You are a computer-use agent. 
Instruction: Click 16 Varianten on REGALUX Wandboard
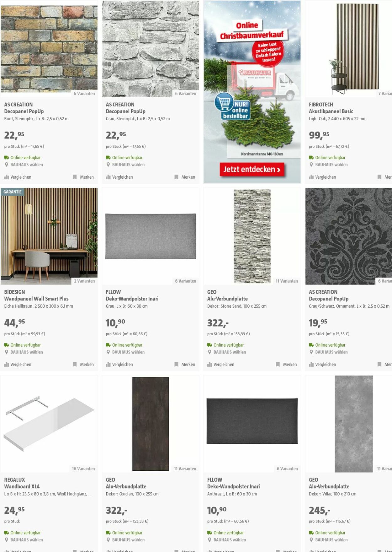tap(83, 469)
